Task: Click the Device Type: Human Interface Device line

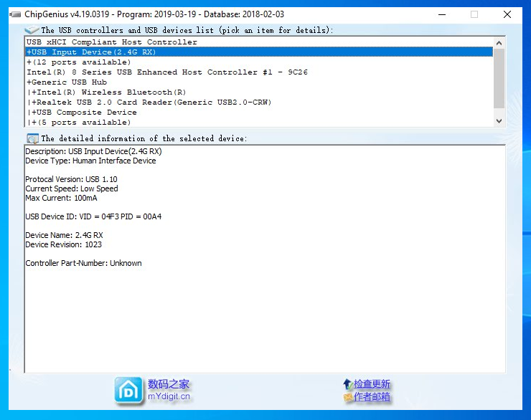Action: pos(90,161)
